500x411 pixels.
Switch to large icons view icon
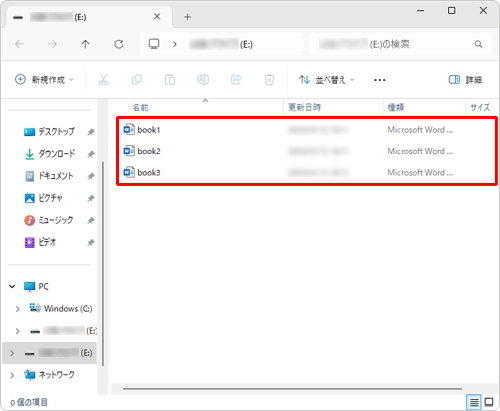point(489,402)
